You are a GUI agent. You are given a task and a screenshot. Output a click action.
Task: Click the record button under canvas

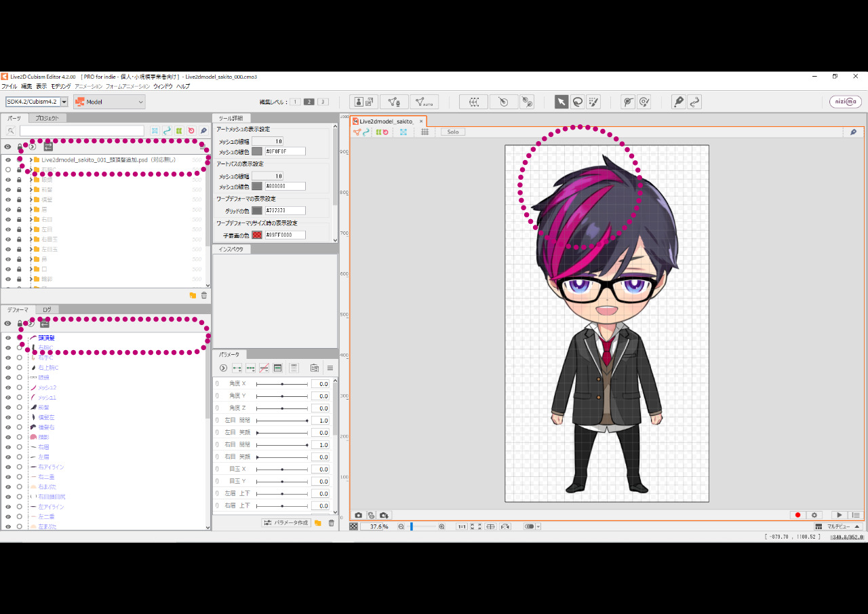point(797,516)
